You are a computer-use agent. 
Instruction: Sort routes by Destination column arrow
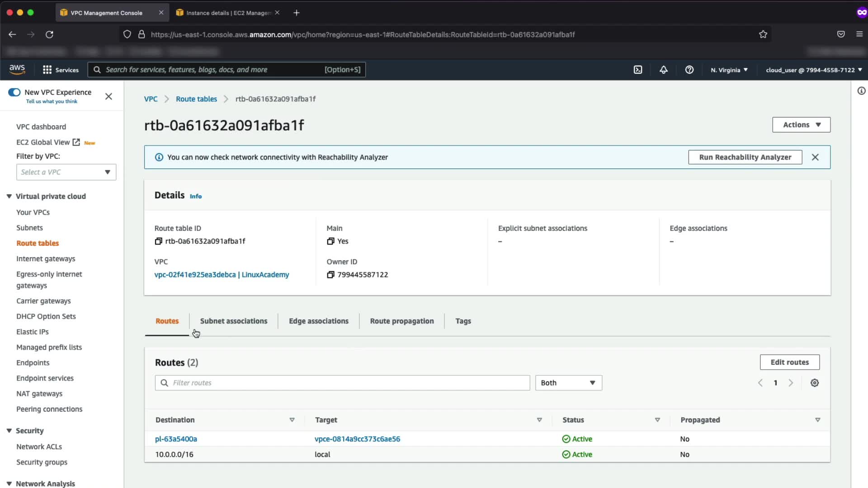(292, 420)
